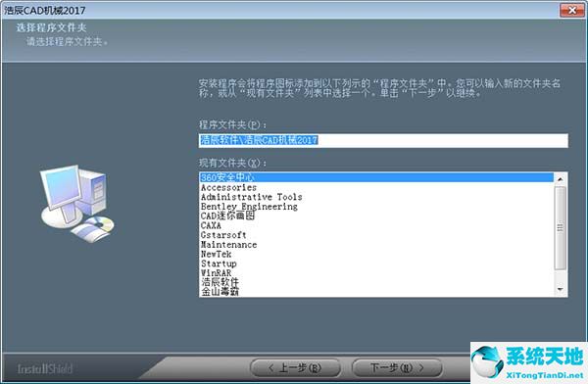Select 360安全中心 in the folder list
The image size is (588, 384).
pos(376,177)
